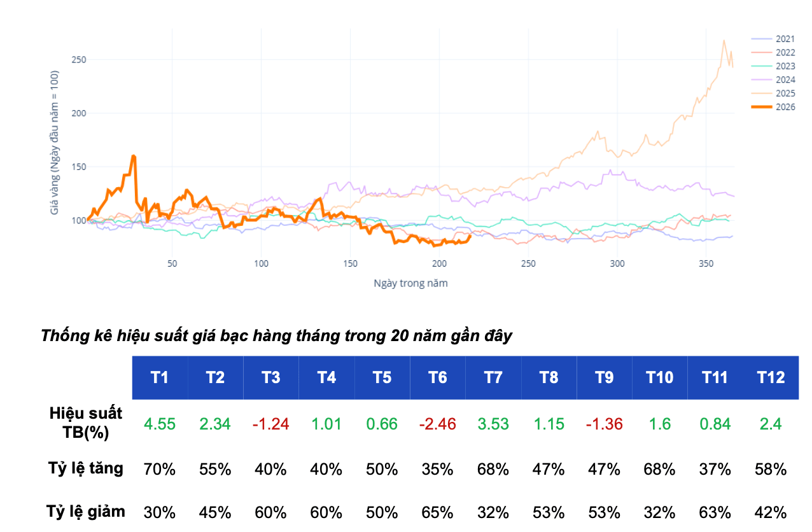The width and height of the screenshot is (812, 532).
Task: Select the T12 column header
Action: pos(771,377)
